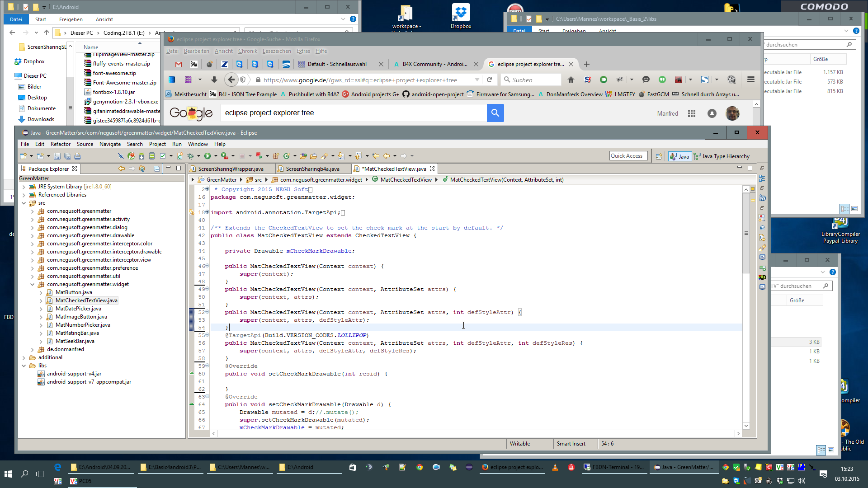Screen dimensions: 868x488
Task: Click the Save icon in Eclipse toolbar
Action: (x=57, y=156)
